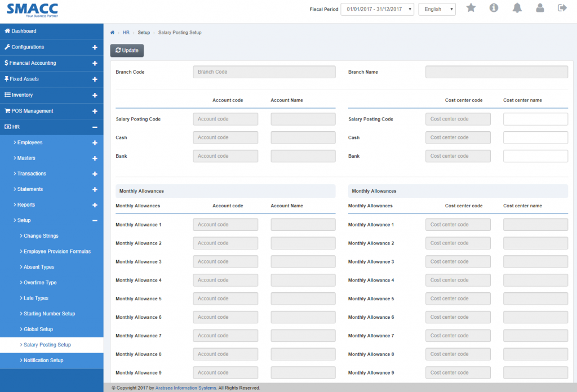
Task: Open the English language dropdown
Action: point(437,8)
